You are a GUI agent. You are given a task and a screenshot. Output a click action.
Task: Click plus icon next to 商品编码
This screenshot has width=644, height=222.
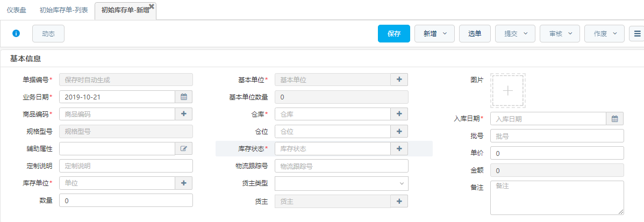coord(184,114)
